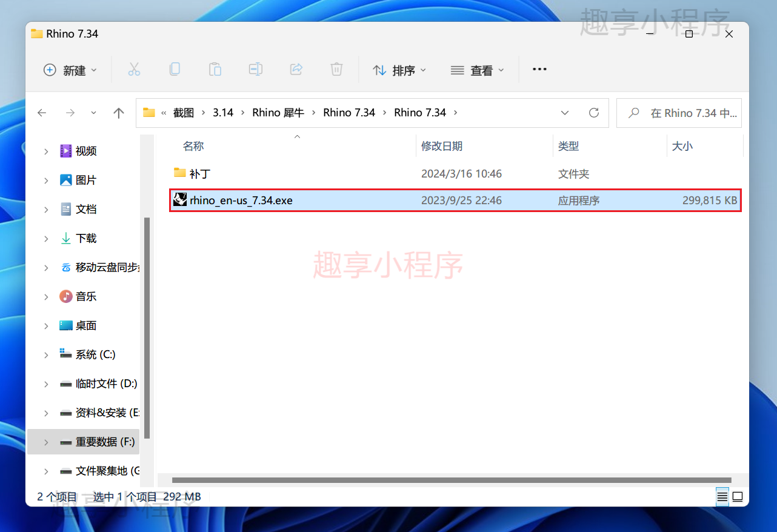Click the Share icon in toolbar
Viewport: 777px width, 532px height.
(x=296, y=70)
